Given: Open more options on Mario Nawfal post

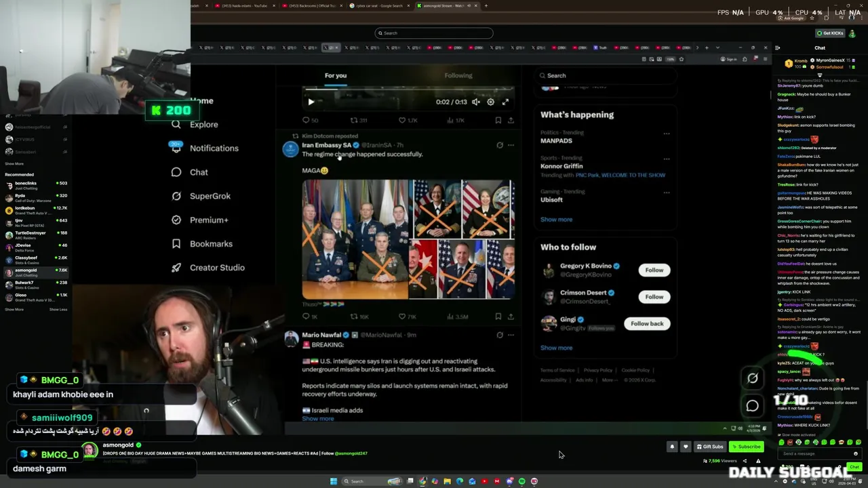Looking at the screenshot, I should click(x=511, y=335).
